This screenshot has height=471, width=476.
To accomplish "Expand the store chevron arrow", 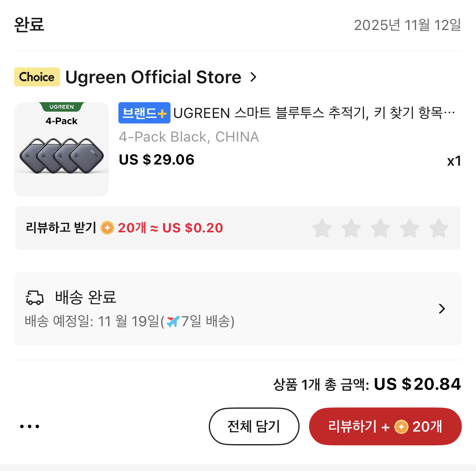I will [253, 77].
